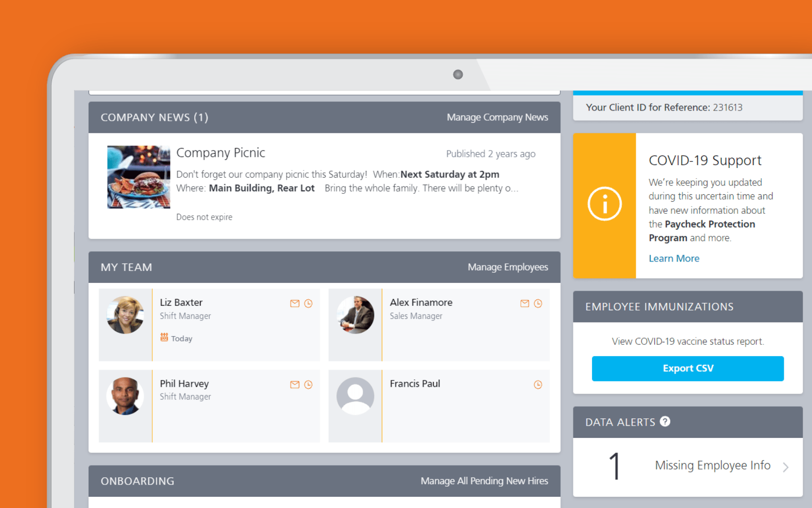Click Liz Baxter's Shift Manager title
Screen dimensions: 812x508
click(185, 316)
